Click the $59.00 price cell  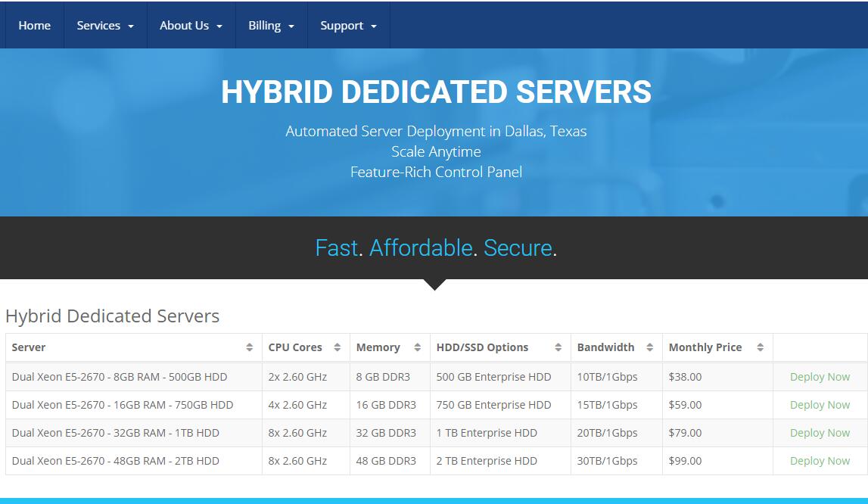click(685, 405)
